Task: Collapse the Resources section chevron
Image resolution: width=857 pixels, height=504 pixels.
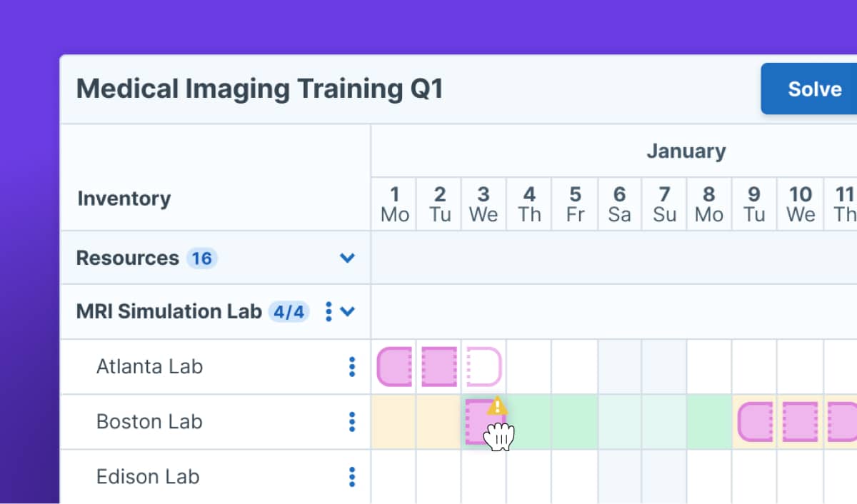Action: click(x=347, y=258)
